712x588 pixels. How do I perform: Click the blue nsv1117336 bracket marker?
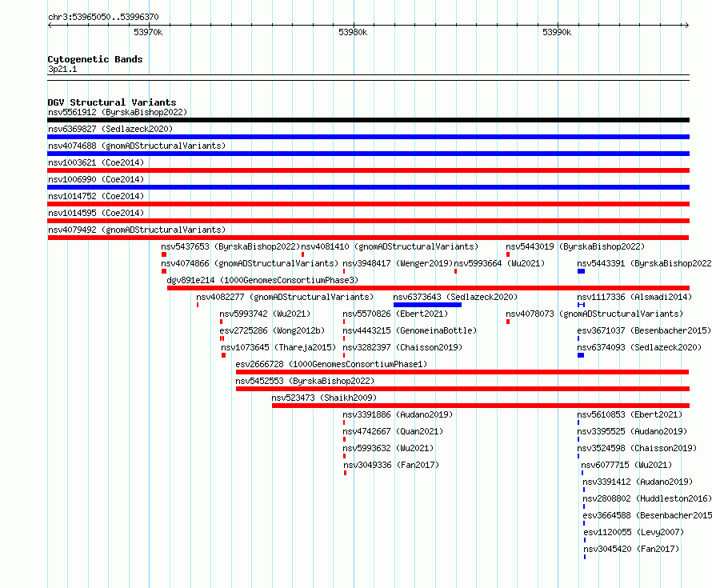point(582,305)
